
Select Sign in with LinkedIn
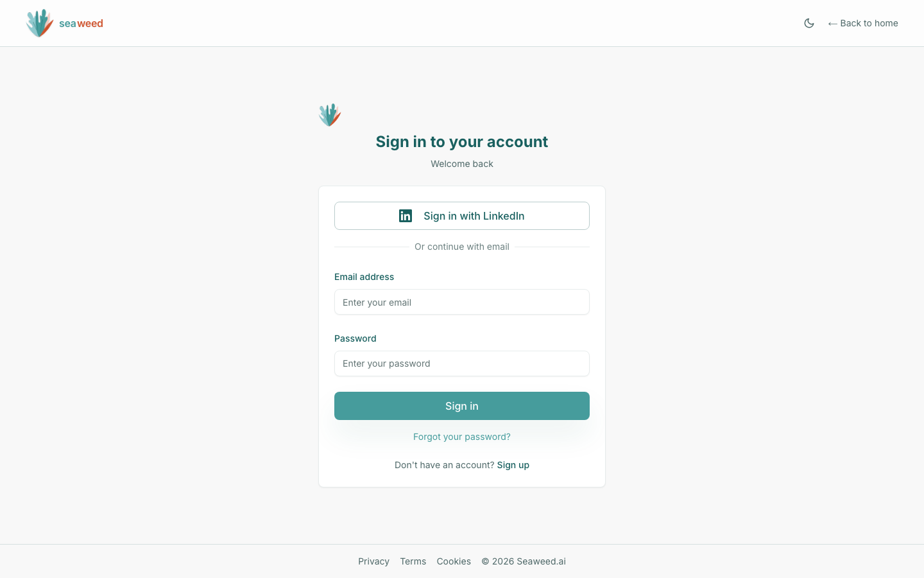click(x=462, y=216)
